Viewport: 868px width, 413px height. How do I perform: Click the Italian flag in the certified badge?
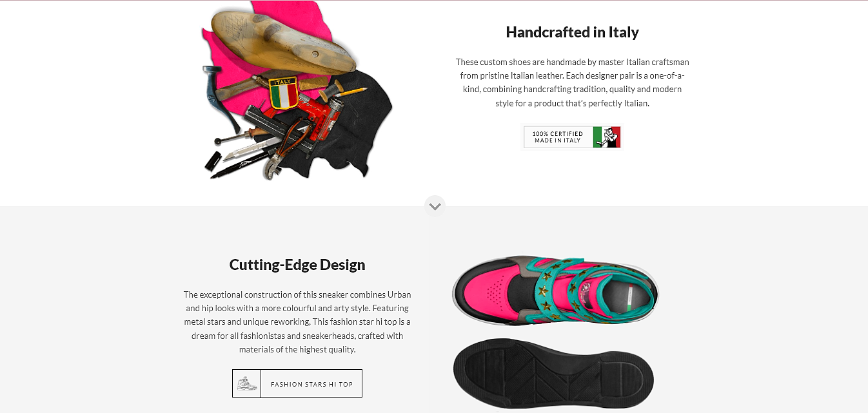point(607,137)
